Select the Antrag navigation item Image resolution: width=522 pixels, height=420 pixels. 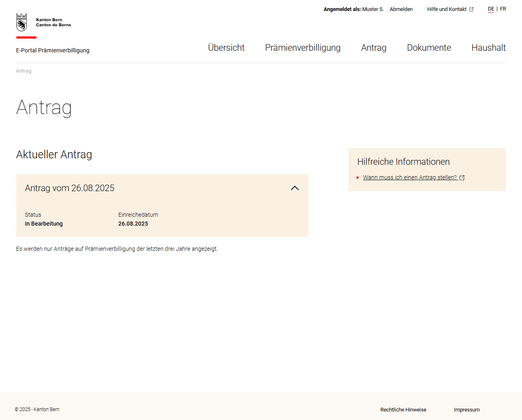[373, 47]
